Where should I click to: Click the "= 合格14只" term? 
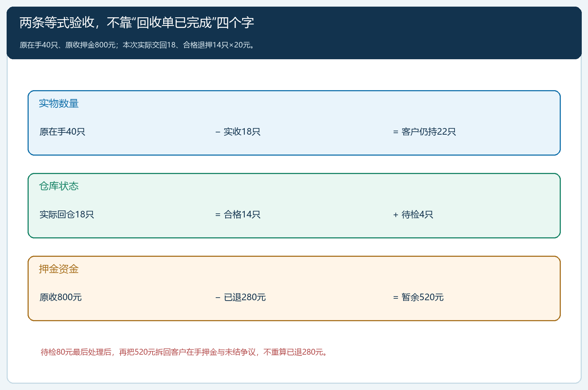point(238,214)
